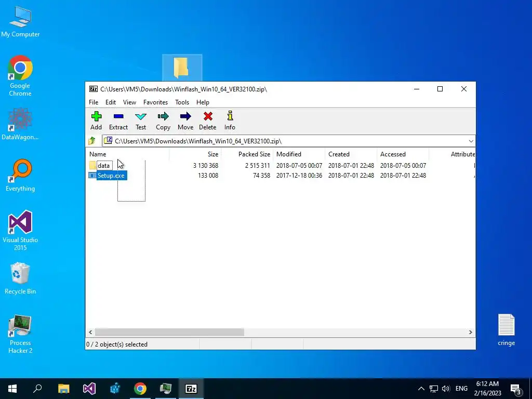Open the Favorites menu

pos(155,102)
